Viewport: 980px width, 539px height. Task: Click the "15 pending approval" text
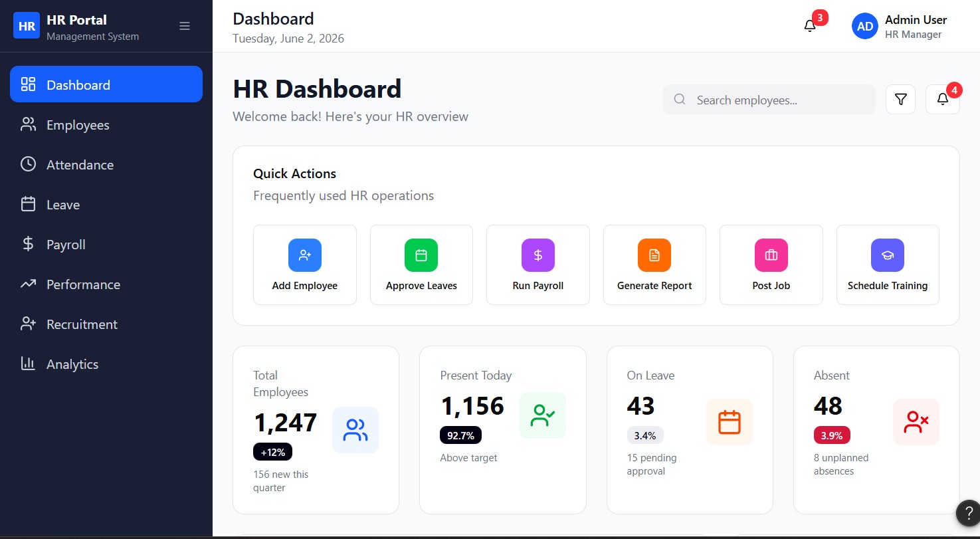[x=652, y=465]
